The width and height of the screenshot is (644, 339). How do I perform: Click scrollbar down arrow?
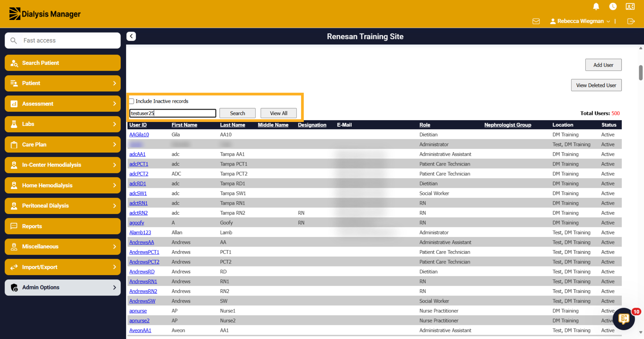(x=641, y=332)
